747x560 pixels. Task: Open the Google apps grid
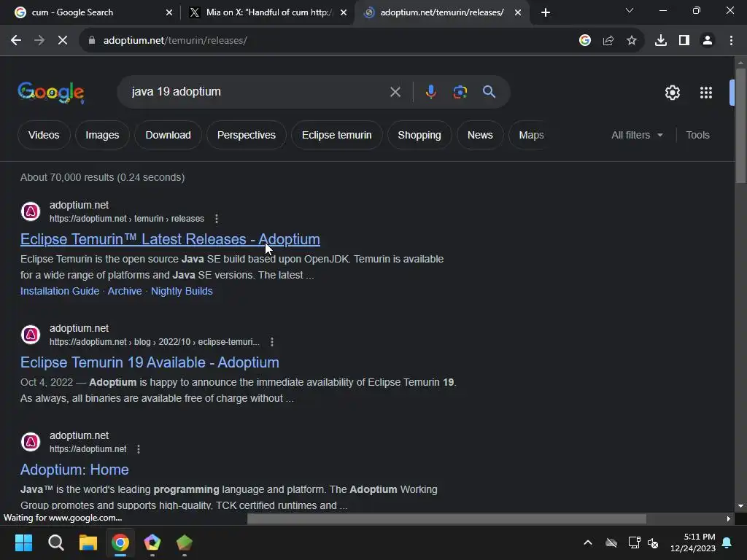tap(706, 93)
